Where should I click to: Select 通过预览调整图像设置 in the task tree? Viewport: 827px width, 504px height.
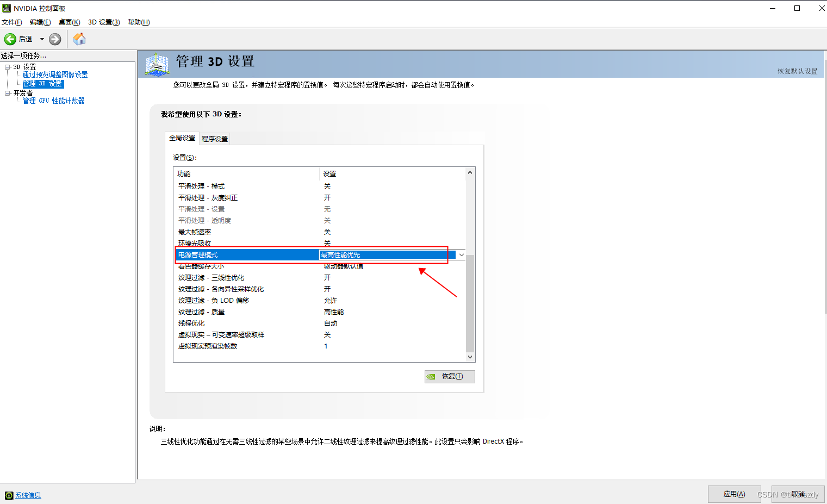(55, 75)
